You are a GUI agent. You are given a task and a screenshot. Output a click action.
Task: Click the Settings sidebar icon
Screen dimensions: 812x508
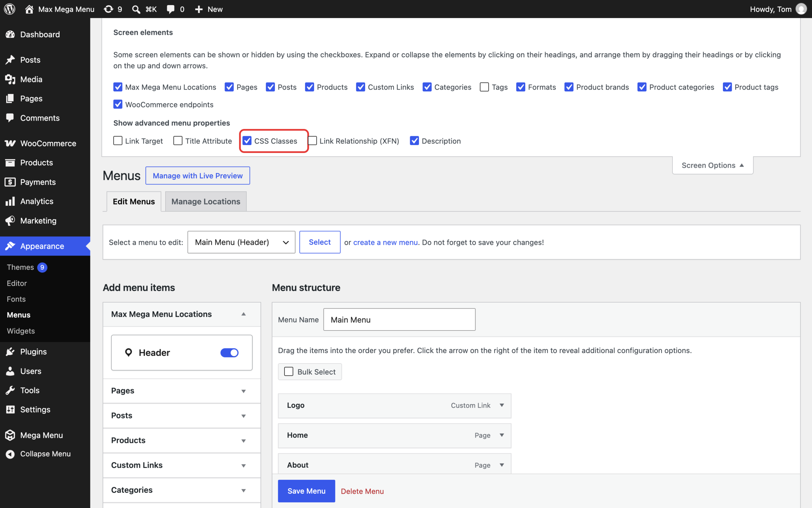pos(10,410)
